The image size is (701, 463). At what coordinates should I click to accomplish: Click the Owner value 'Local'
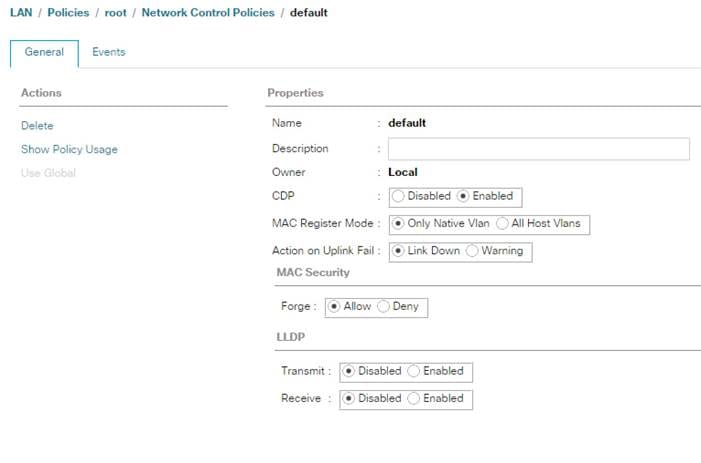pos(403,172)
